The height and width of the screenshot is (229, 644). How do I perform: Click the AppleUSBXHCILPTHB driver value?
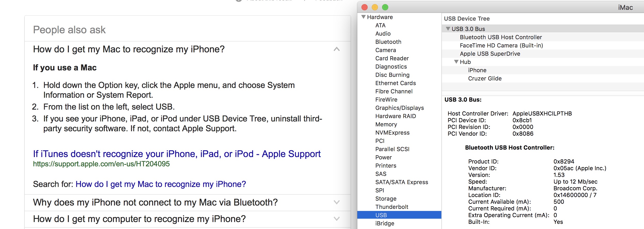[x=542, y=113]
